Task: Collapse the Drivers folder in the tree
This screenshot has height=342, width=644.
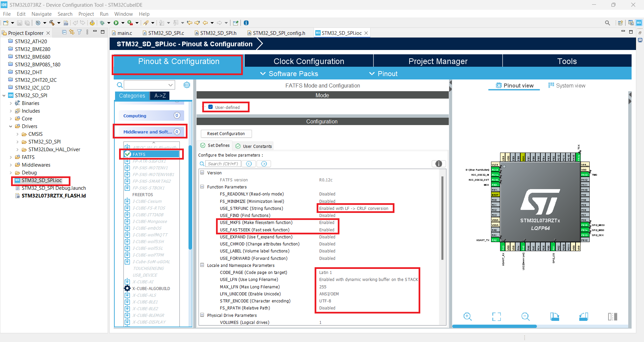Action: 11,126
